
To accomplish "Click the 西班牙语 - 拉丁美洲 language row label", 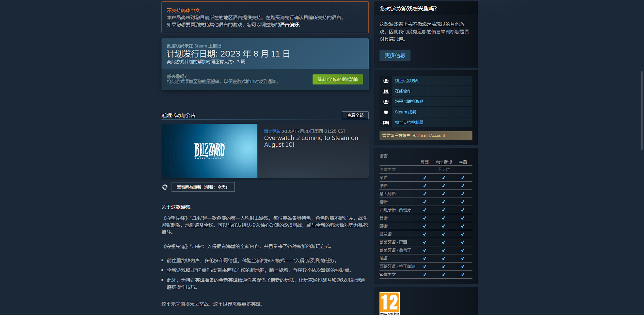I will click(x=397, y=266).
